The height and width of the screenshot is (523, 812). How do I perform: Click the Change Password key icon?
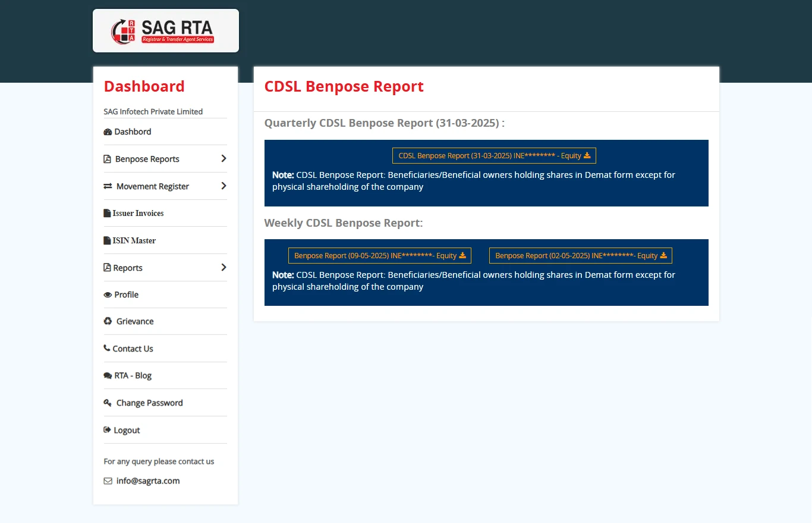pyautogui.click(x=108, y=403)
